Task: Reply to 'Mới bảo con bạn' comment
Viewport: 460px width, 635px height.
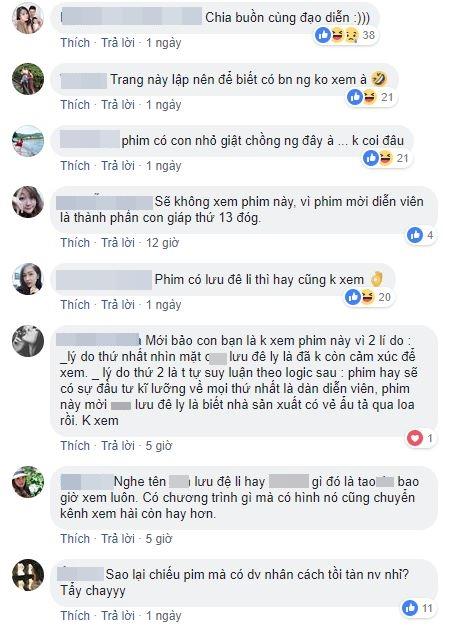Action: (x=118, y=445)
